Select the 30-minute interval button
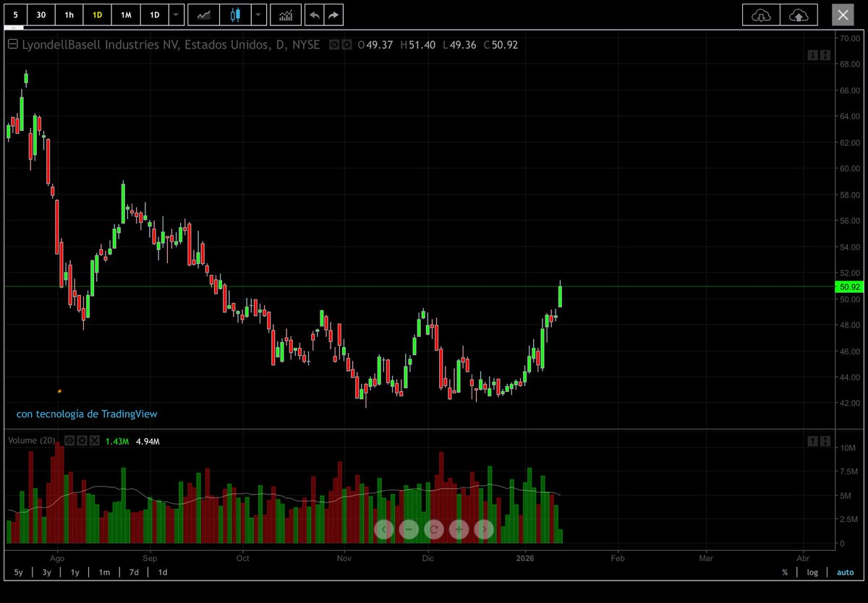Screen dimensions: 868x603 [41, 14]
